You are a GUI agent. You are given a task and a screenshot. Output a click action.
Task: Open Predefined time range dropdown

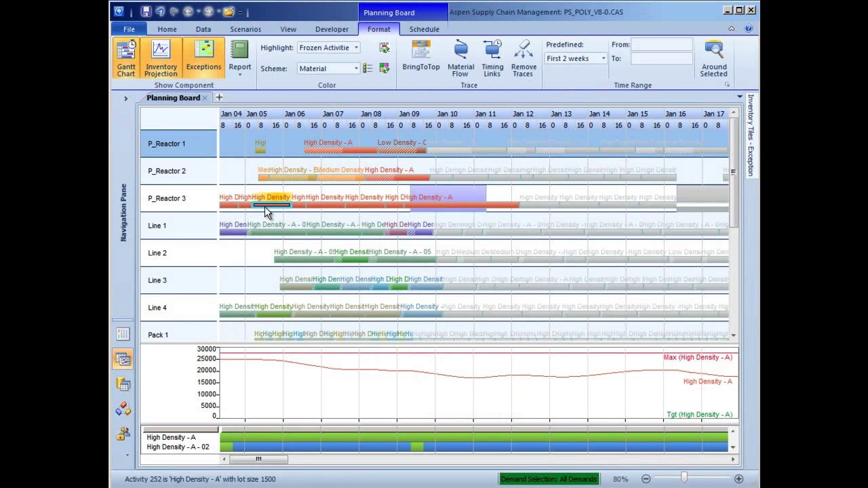coord(603,59)
